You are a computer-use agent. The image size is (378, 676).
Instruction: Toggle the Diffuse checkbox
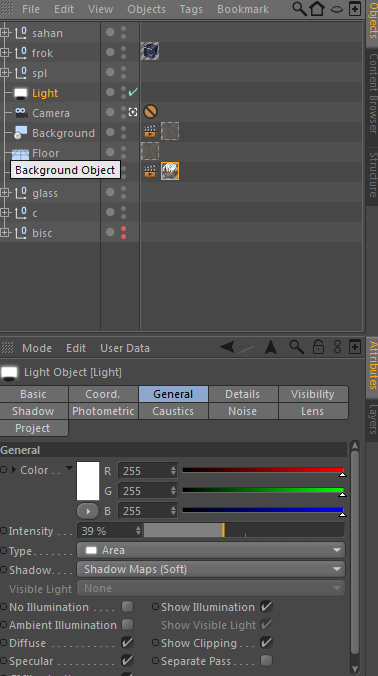[x=127, y=642]
